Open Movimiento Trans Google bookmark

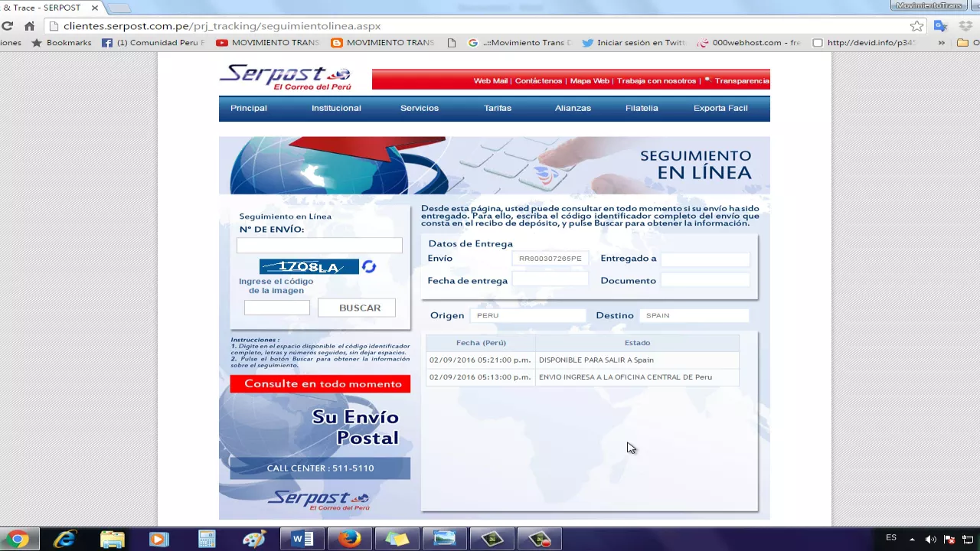[x=520, y=43]
